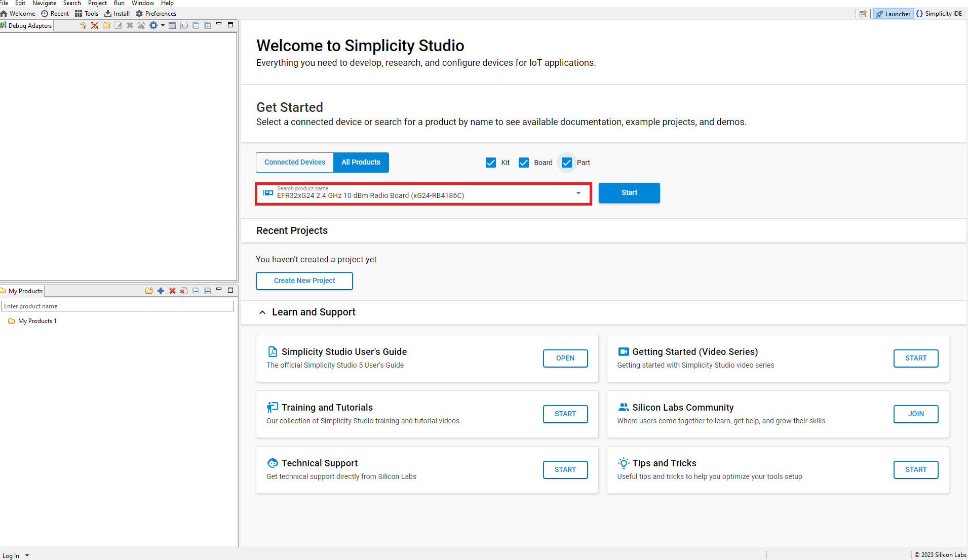The height and width of the screenshot is (560, 968).
Task: Toggle the Board filter checkbox
Action: point(524,163)
